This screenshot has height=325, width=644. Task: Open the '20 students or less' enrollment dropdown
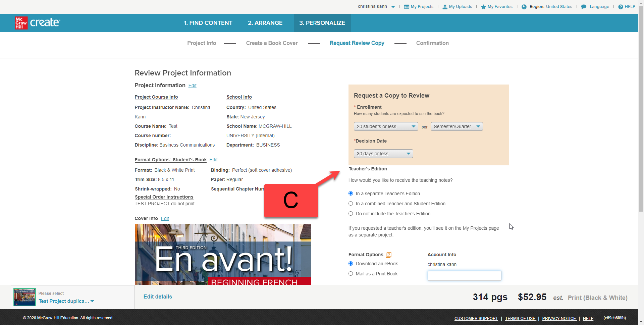386,126
